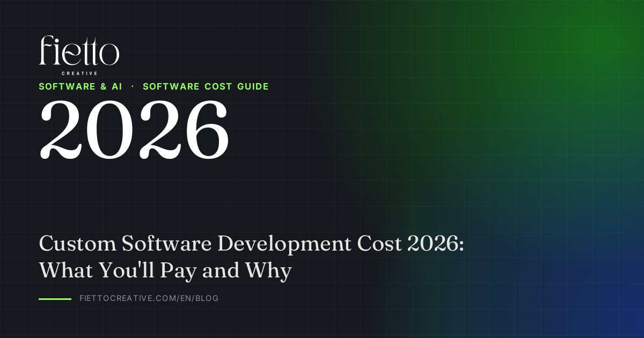Click the 'What You'll Pay and Why' line

(x=165, y=270)
